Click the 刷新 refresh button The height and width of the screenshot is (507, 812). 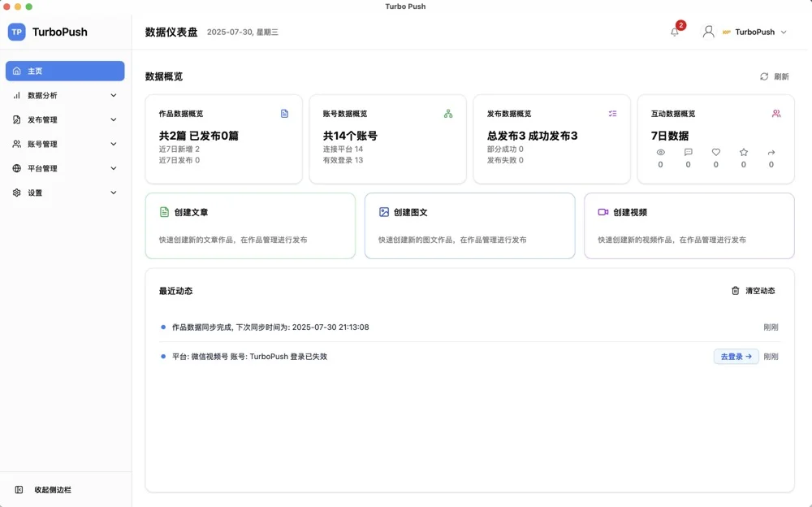(773, 76)
